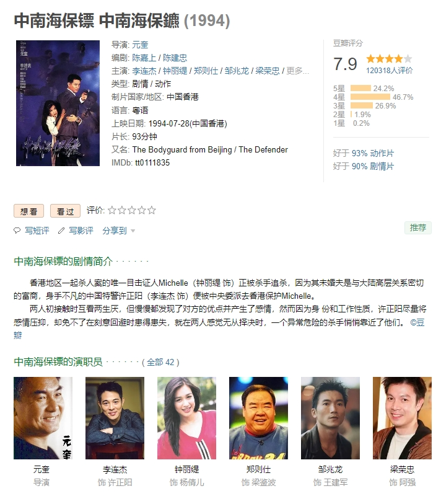Open the full cast list 全部 42

tap(160, 362)
